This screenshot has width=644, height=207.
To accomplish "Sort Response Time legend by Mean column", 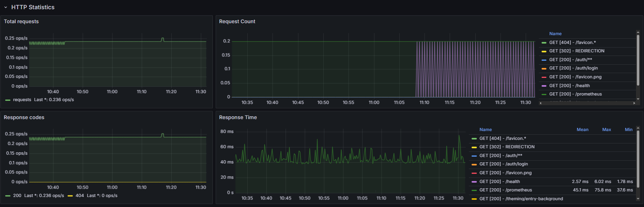I will point(582,129).
